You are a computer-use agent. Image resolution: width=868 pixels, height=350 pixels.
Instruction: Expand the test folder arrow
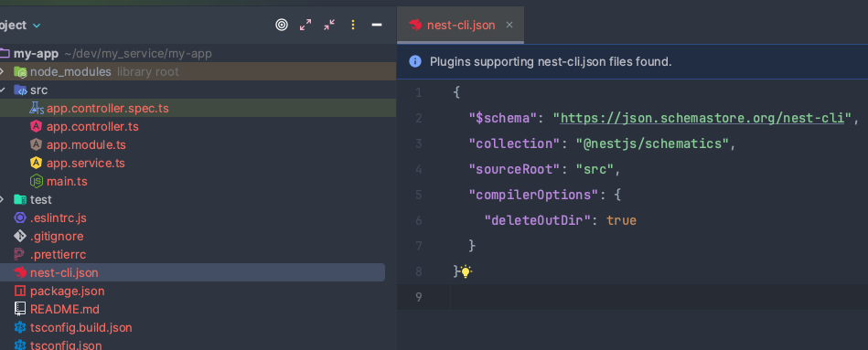pyautogui.click(x=2, y=199)
